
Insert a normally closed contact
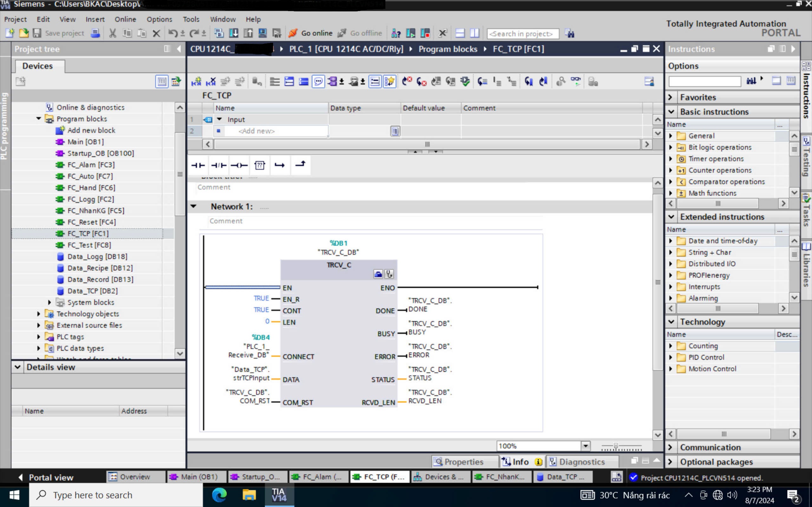tap(219, 165)
